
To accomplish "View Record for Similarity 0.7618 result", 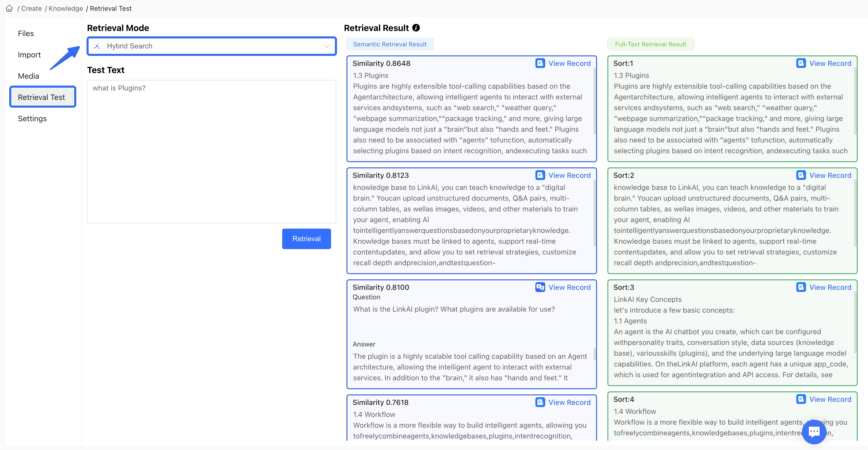I will (569, 402).
